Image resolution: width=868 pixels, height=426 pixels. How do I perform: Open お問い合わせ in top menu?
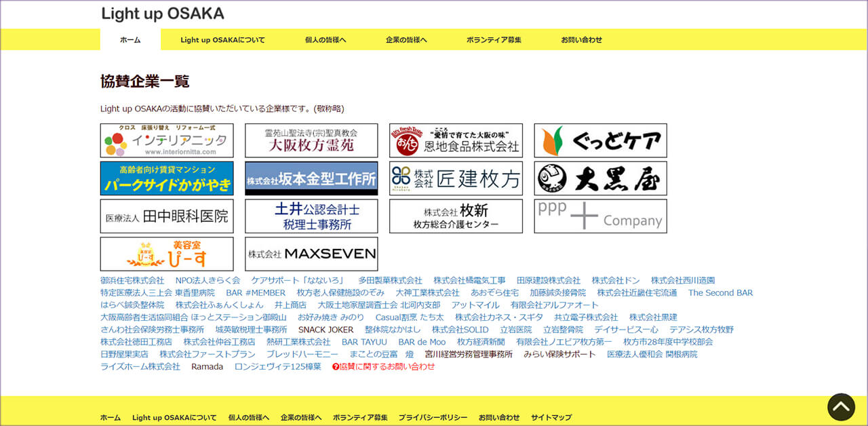click(x=581, y=40)
